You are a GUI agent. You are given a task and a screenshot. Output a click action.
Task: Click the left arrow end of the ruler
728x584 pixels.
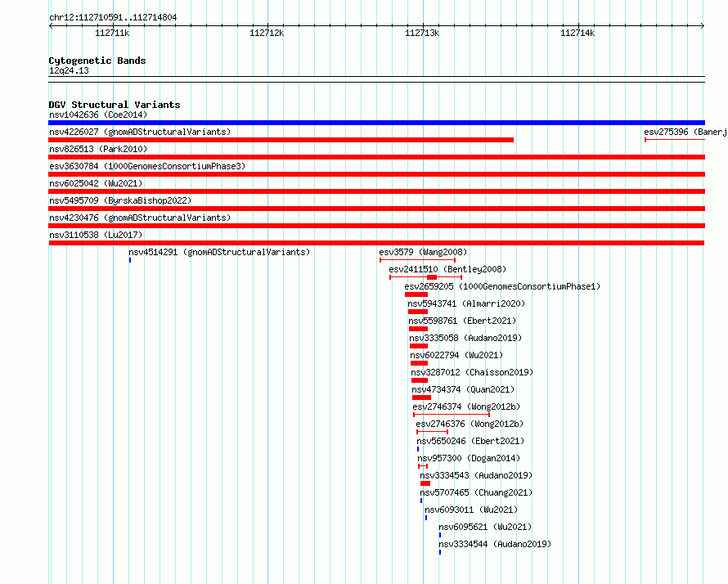51,26
